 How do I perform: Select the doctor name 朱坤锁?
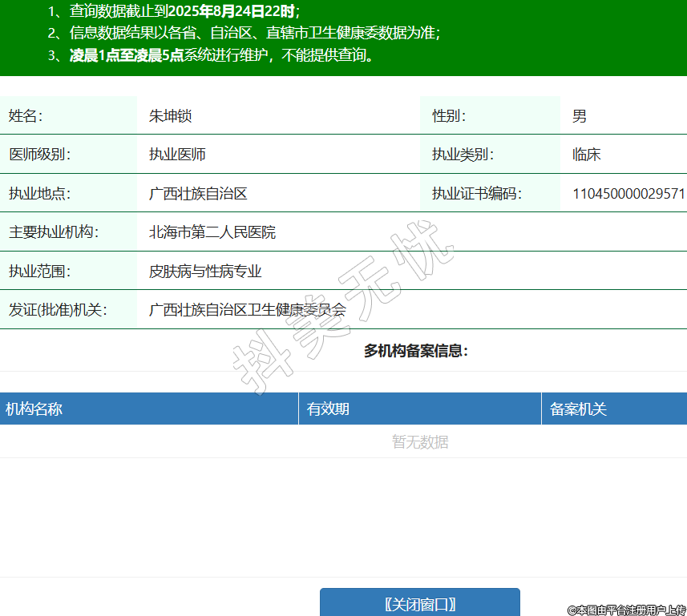coord(170,116)
